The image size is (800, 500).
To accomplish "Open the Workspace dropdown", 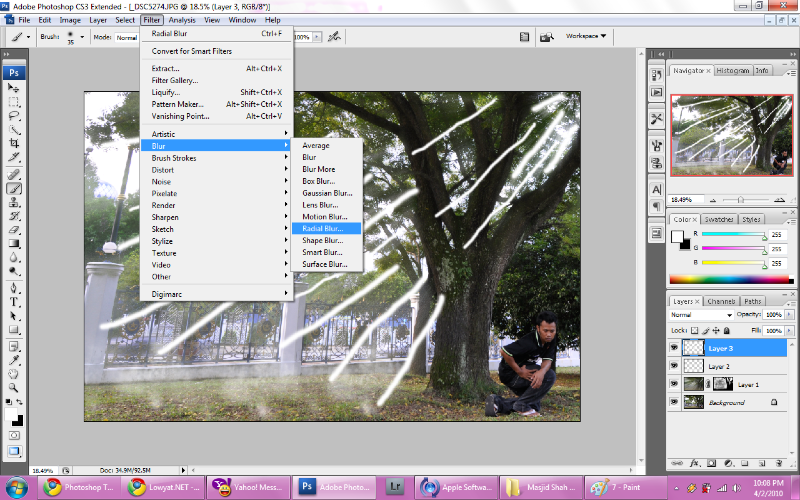I will [x=586, y=36].
